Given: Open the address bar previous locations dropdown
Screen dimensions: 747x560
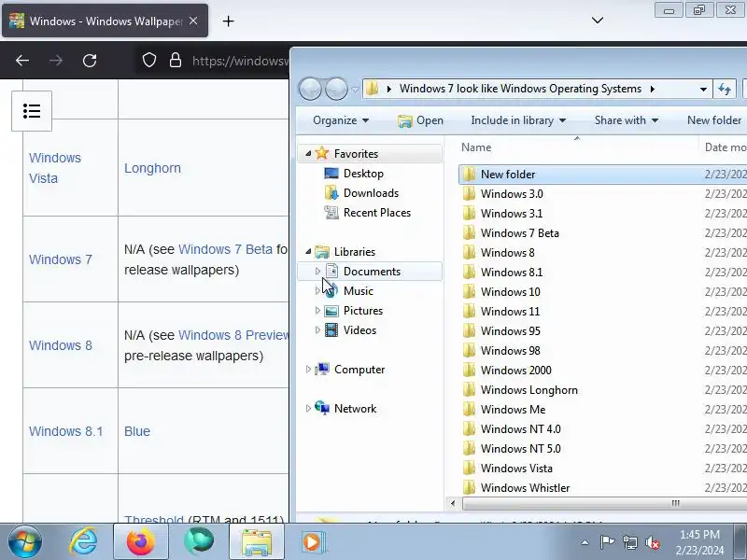Looking at the screenshot, I should pyautogui.click(x=703, y=89).
